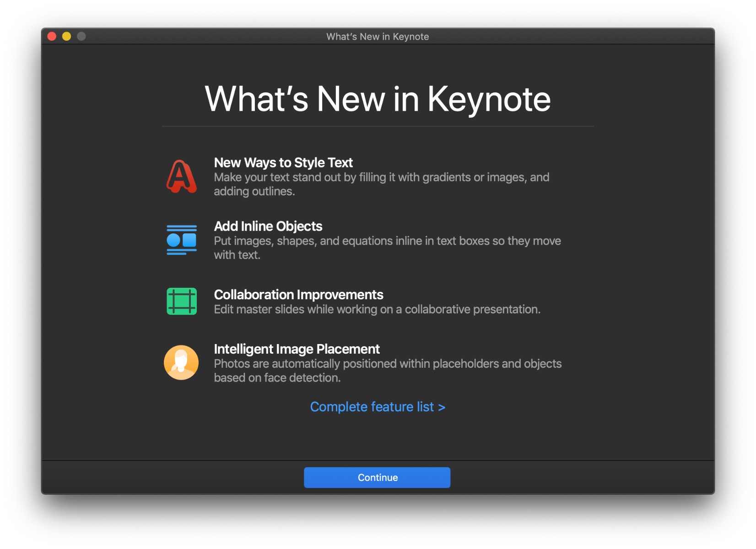Click the green master slide collaboration icon
756x549 pixels.
(x=182, y=301)
